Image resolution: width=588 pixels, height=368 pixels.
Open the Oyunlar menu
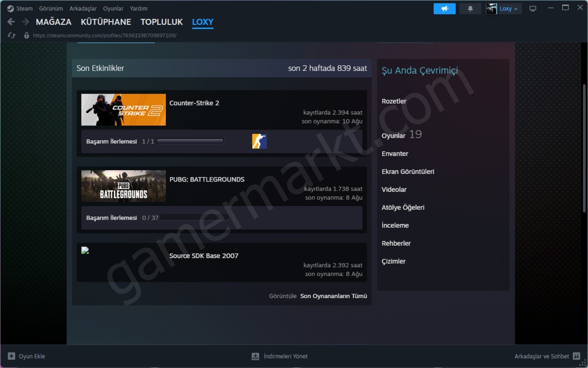(113, 9)
